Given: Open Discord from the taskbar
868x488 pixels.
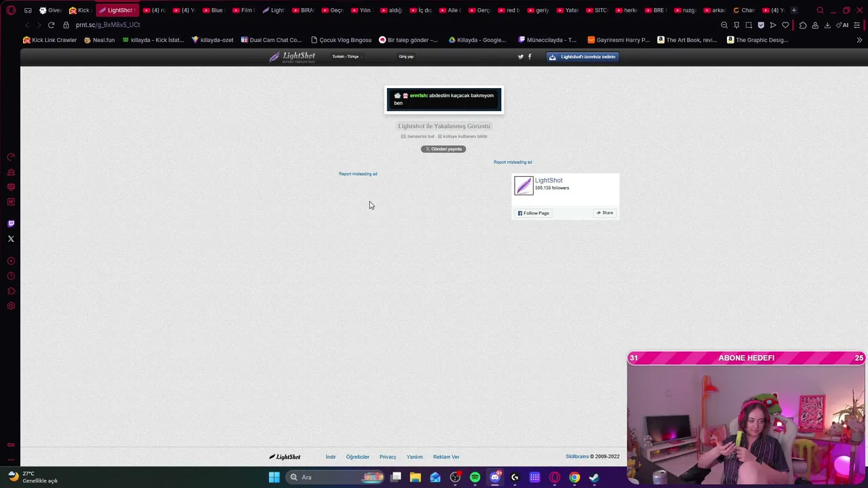Looking at the screenshot, I should tap(495, 477).
